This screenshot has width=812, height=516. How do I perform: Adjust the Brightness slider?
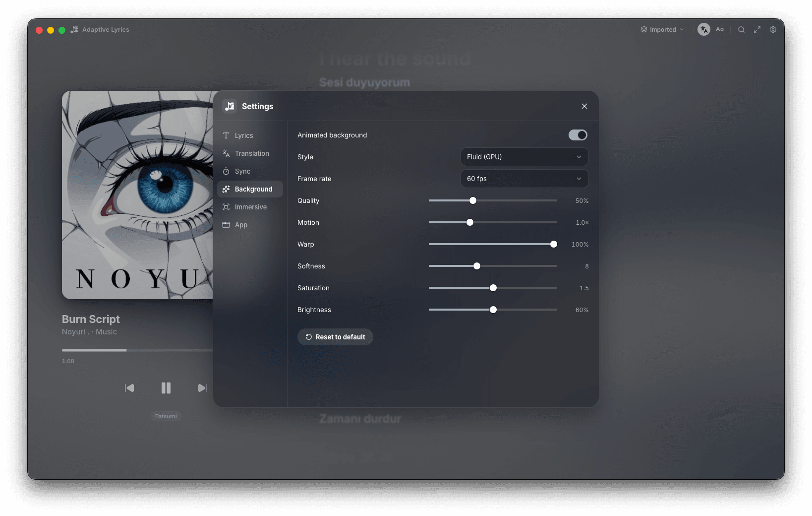click(493, 310)
